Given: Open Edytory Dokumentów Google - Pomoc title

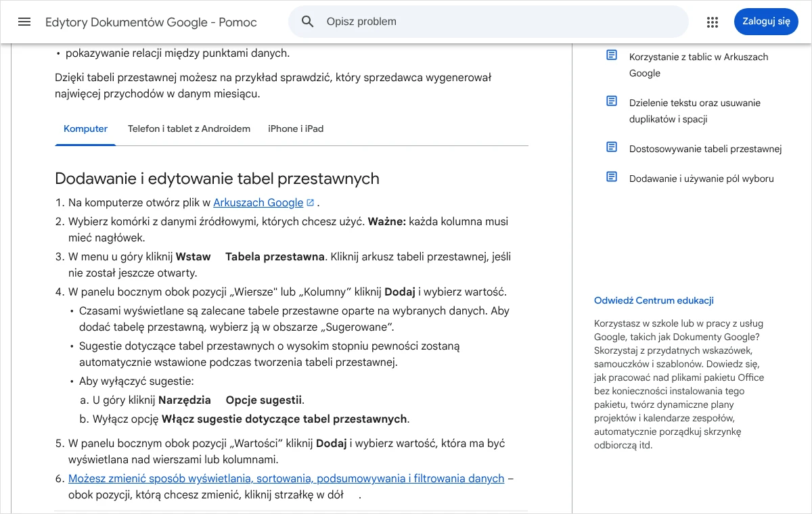Looking at the screenshot, I should (151, 22).
